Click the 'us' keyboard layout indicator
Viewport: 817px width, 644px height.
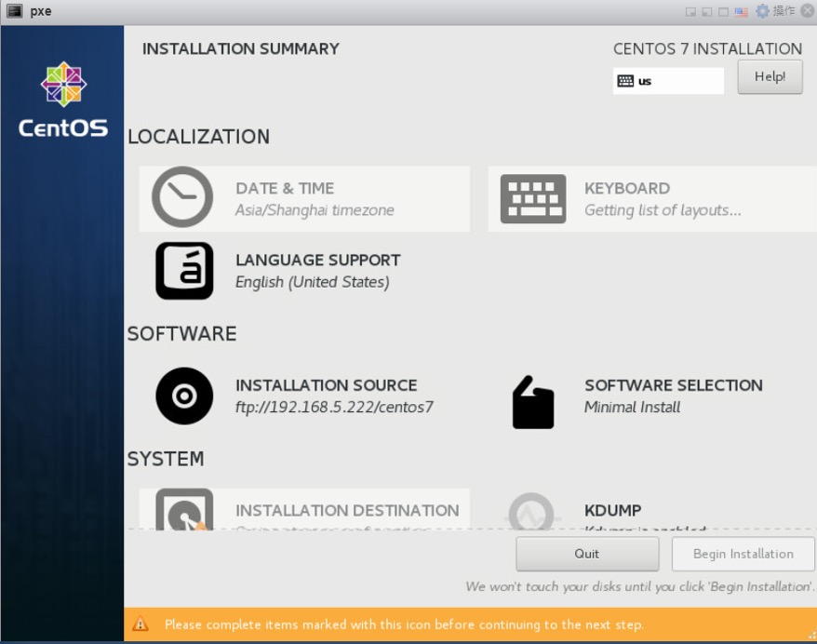[x=667, y=81]
